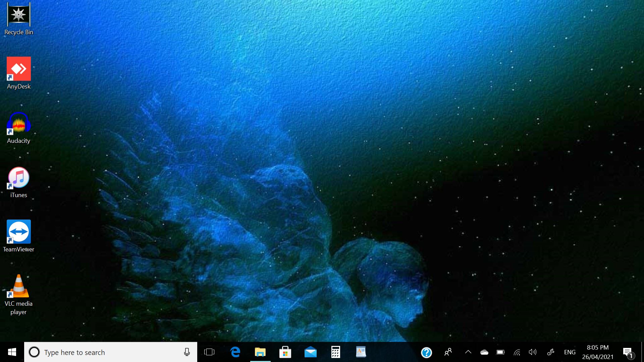The width and height of the screenshot is (644, 362).
Task: Expand the hidden system tray icons
Action: click(x=468, y=352)
